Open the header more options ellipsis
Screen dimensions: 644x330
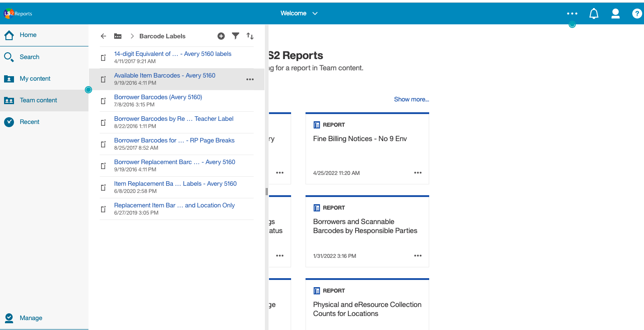[x=572, y=14]
